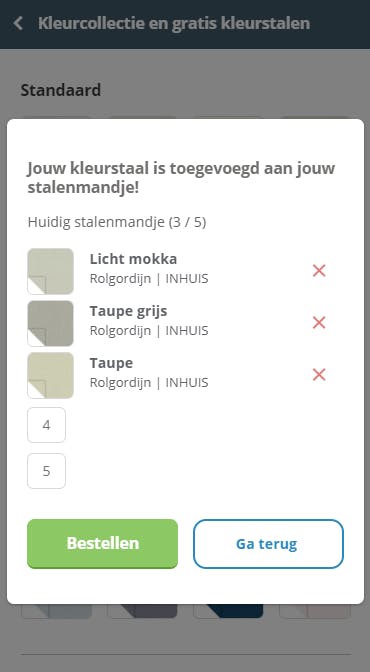Viewport: 370px width, 672px height.
Task: Click the dark purple-grey swatch below the dialog
Action: click(142, 611)
